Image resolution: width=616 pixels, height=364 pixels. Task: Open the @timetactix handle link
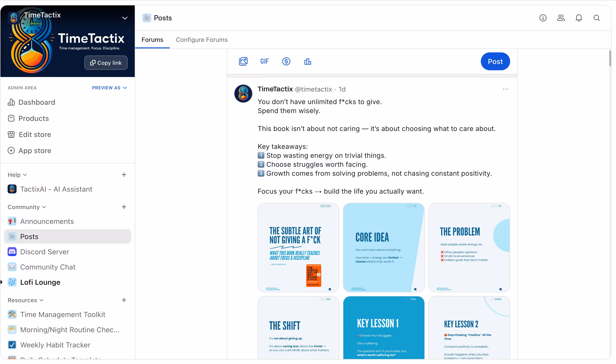tap(313, 89)
